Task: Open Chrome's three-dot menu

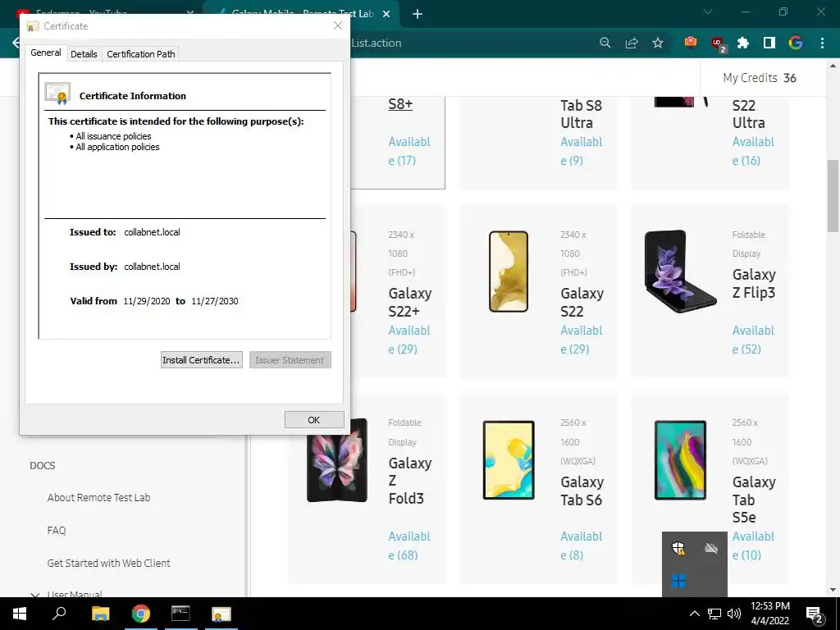Action: 822,43
